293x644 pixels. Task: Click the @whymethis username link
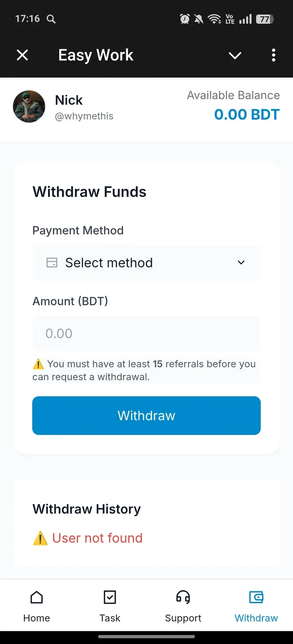pos(84,116)
